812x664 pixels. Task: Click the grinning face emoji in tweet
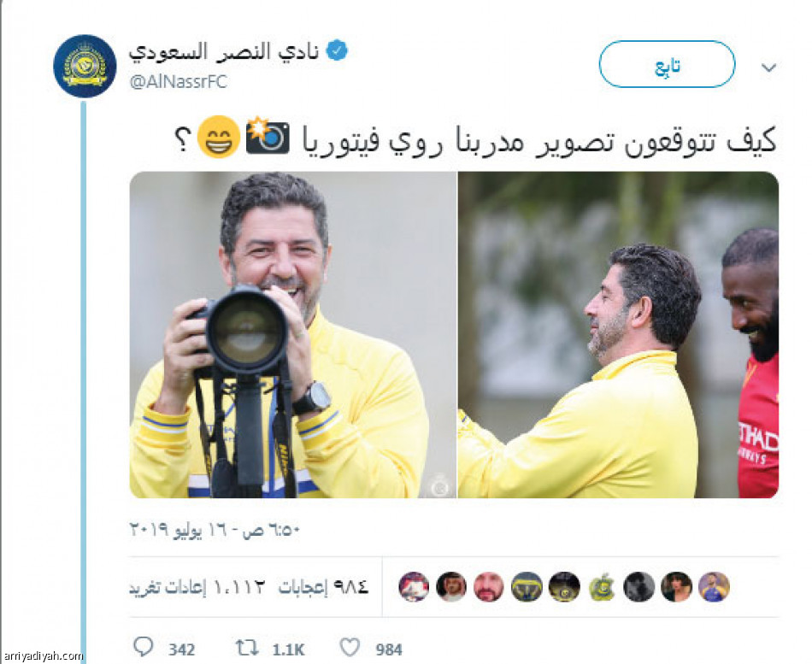(x=219, y=137)
